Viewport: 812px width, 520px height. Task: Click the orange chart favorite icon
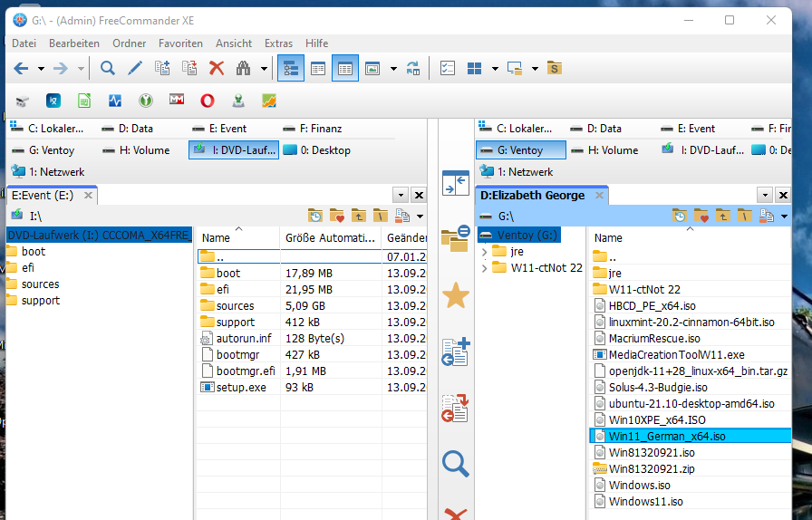pyautogui.click(x=269, y=101)
